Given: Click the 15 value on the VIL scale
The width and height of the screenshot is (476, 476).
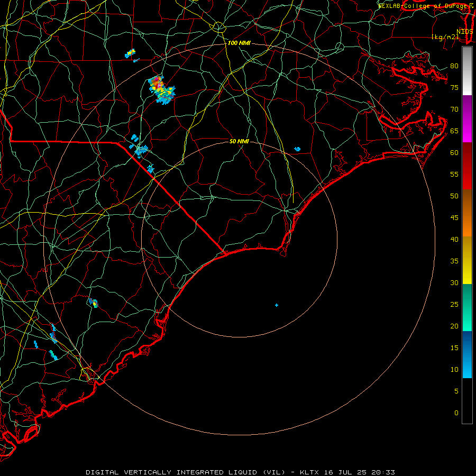Looking at the screenshot, I should pyautogui.click(x=454, y=348).
